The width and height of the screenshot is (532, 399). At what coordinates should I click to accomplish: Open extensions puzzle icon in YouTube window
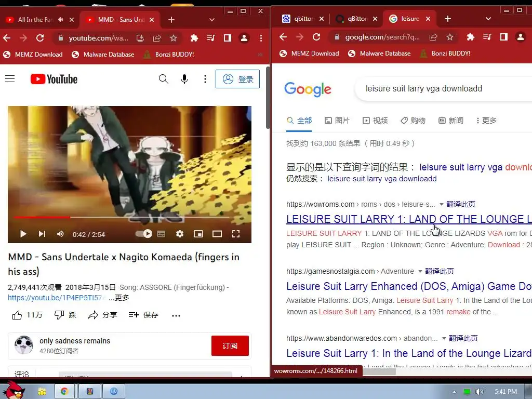[x=194, y=38]
